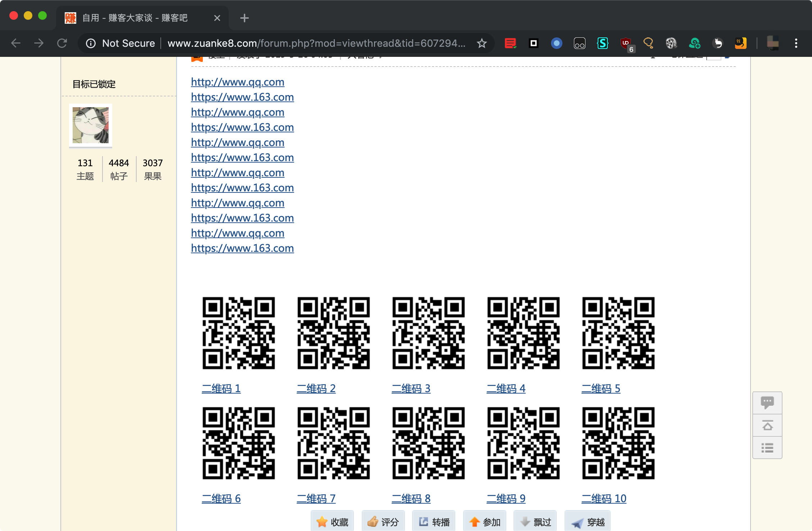The height and width of the screenshot is (531, 812).
Task: Open the soccer-ball-like extension icon
Action: pos(671,44)
